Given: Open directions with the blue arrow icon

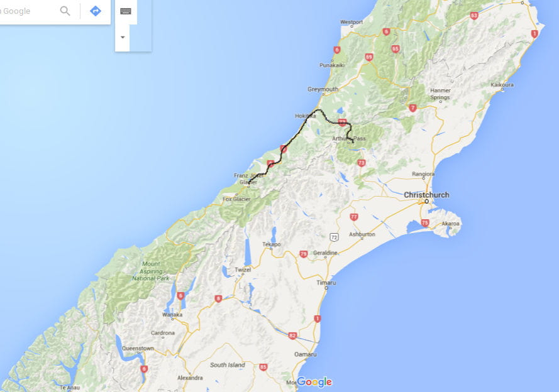Looking at the screenshot, I should coord(95,11).
